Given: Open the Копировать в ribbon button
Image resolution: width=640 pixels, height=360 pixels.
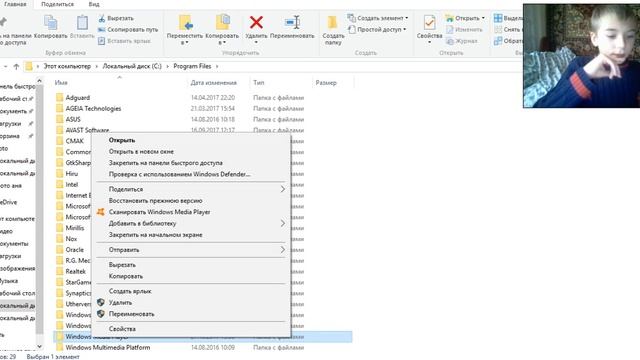Looking at the screenshot, I should (222, 29).
